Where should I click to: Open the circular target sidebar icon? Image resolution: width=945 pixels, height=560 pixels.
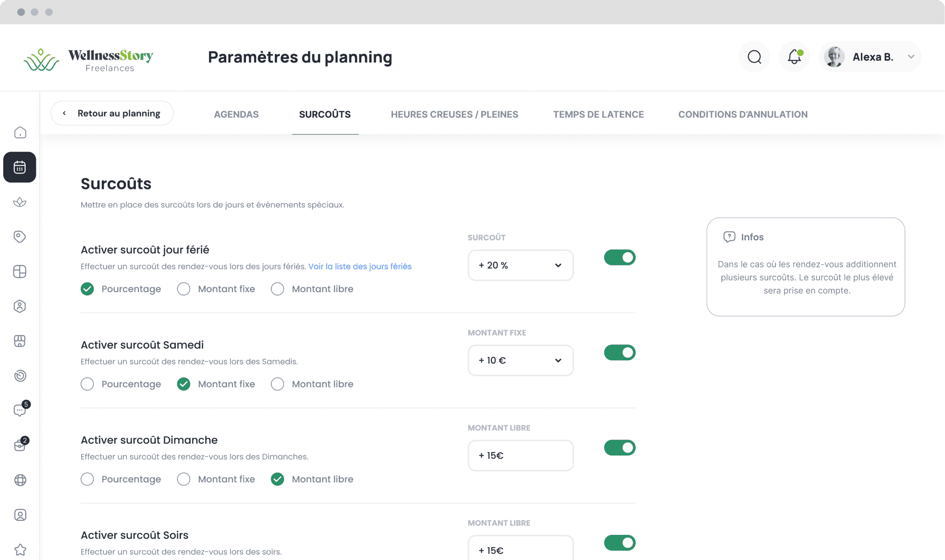pos(20,376)
